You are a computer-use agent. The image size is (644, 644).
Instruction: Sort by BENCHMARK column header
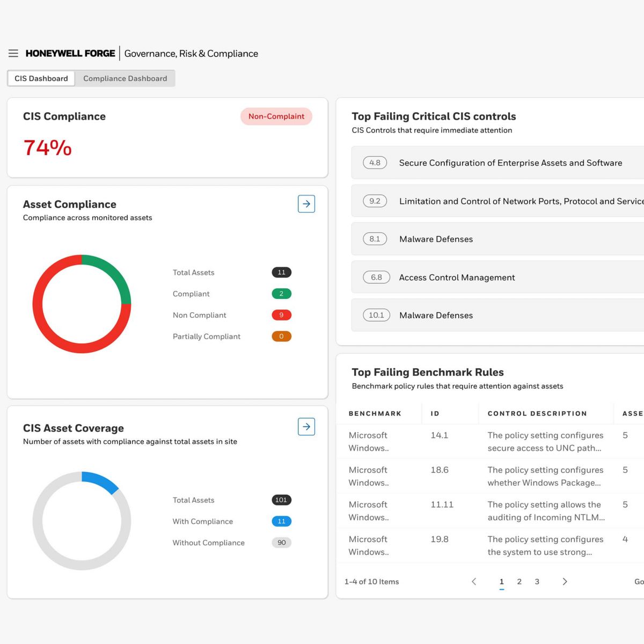coord(375,413)
